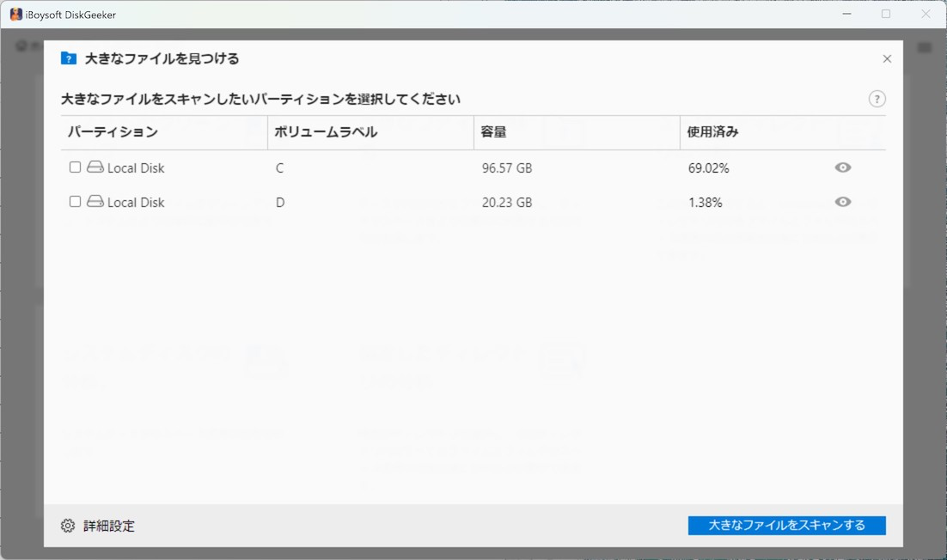Viewport: 947px width, 560px height.
Task: Maximize the iBoysoft DiskGeeker window
Action: coord(886,14)
